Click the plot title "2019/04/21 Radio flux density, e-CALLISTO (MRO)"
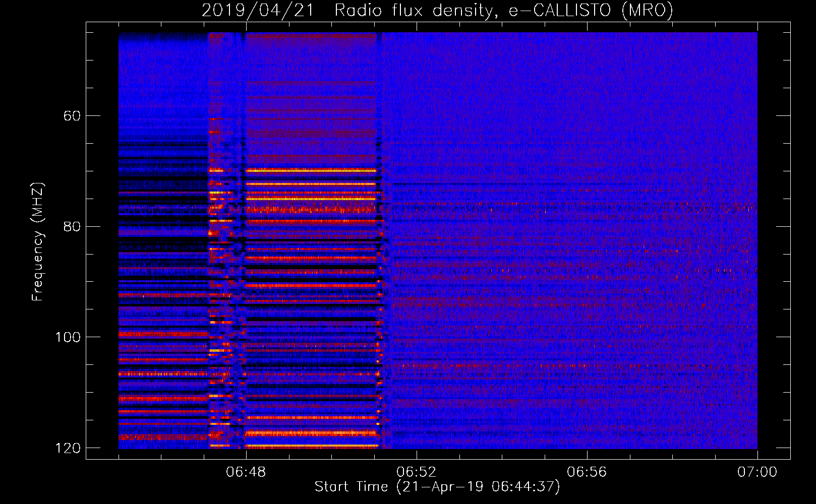The image size is (816, 504). pos(437,11)
